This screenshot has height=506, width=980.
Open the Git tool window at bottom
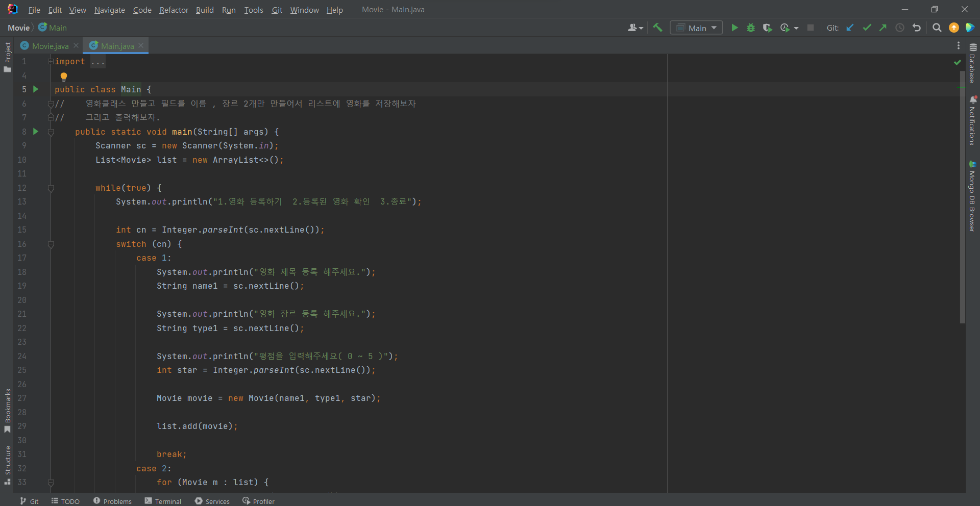pos(30,501)
